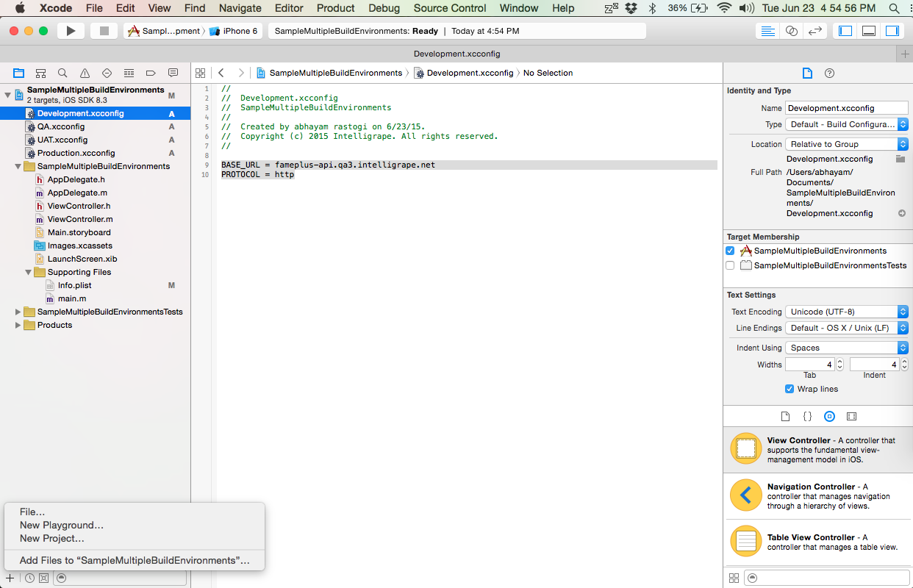Collapse the Supporting Files group
The image size is (913, 588).
click(x=29, y=272)
